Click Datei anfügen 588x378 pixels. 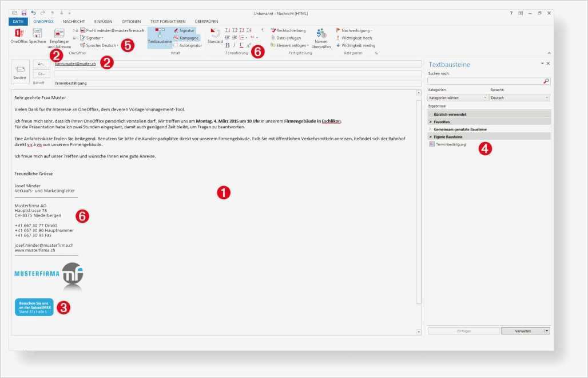(x=286, y=38)
